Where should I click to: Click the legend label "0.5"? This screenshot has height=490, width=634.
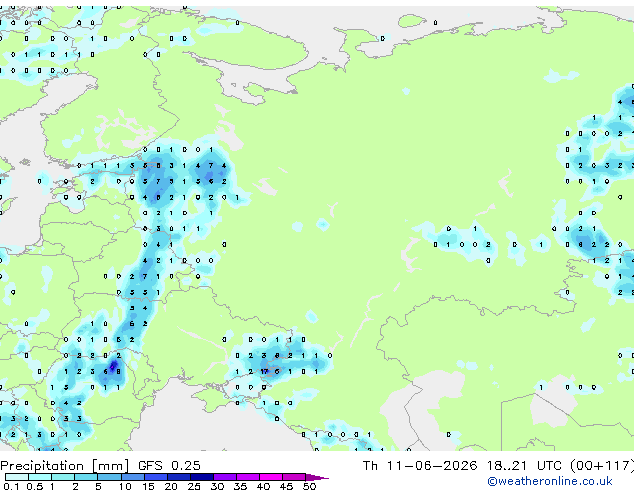(35, 486)
